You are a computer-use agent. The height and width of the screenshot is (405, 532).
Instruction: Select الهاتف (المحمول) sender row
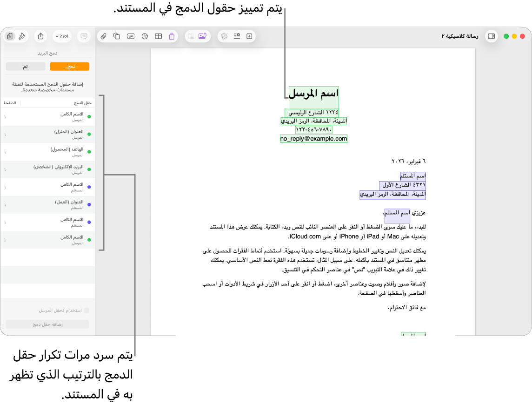pos(47,152)
